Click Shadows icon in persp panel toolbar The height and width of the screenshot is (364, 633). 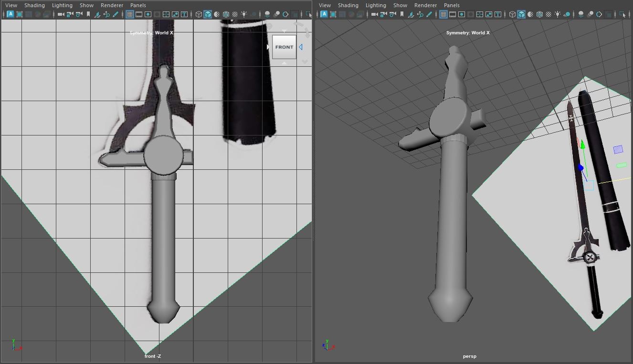click(x=566, y=14)
